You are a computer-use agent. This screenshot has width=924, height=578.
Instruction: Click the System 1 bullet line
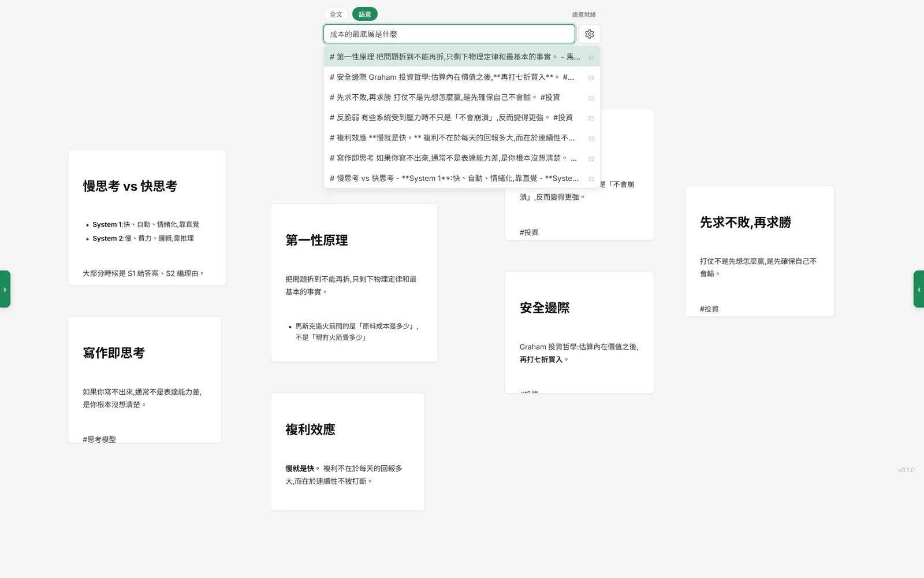tap(146, 224)
